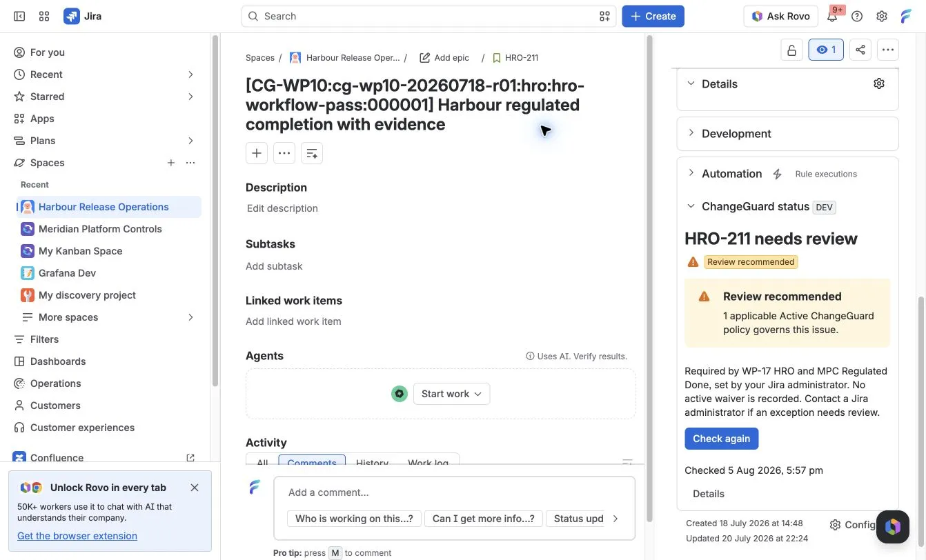Collapse the ChangeGuard status section
926x560 pixels.
coord(691,206)
